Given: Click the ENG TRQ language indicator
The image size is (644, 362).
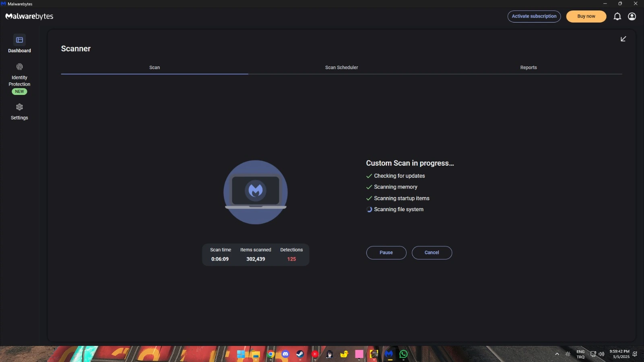Looking at the screenshot, I should tap(580, 354).
